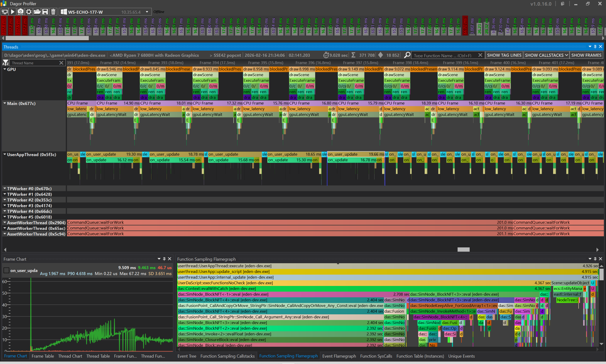Viewport: 606px width, 364px height.
Task: Click the connect to target icon
Action: 5,12
